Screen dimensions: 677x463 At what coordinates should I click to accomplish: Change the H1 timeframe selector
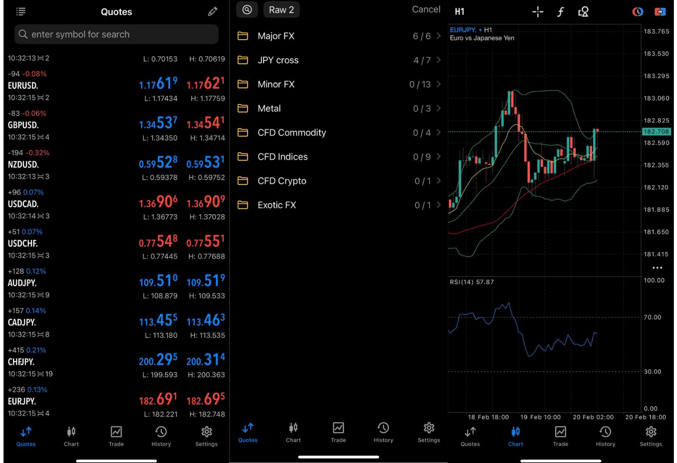(459, 12)
